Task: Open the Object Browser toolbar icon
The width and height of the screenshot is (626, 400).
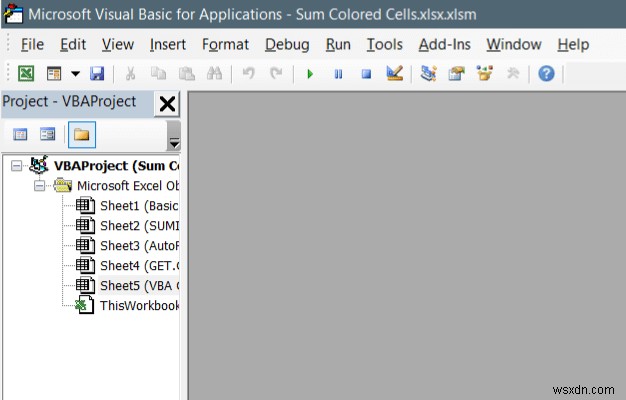Action: pyautogui.click(x=485, y=73)
